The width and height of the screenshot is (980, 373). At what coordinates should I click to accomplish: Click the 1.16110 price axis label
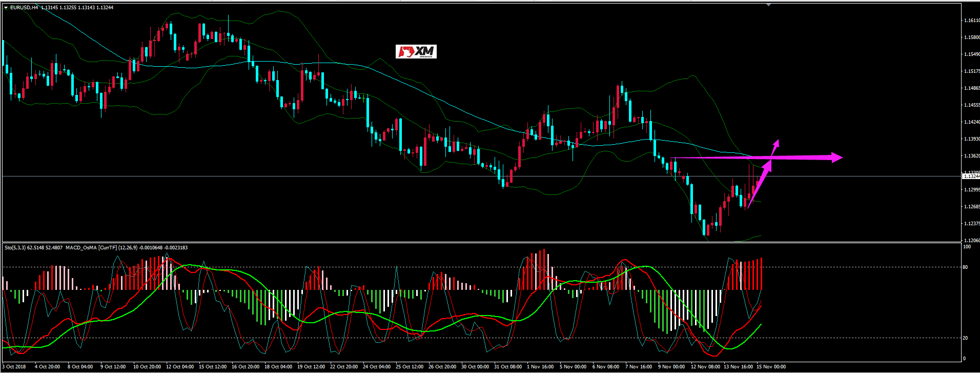(972, 21)
